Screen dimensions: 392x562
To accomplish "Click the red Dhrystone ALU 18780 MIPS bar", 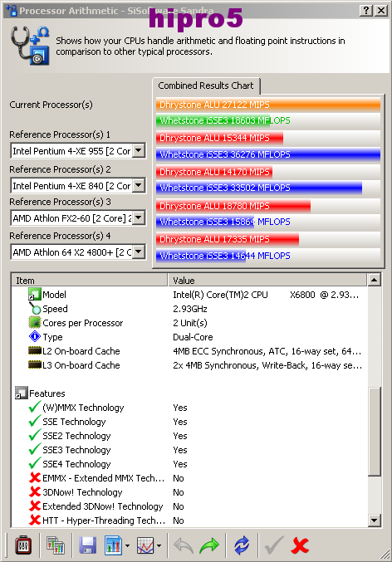I will click(233, 206).
